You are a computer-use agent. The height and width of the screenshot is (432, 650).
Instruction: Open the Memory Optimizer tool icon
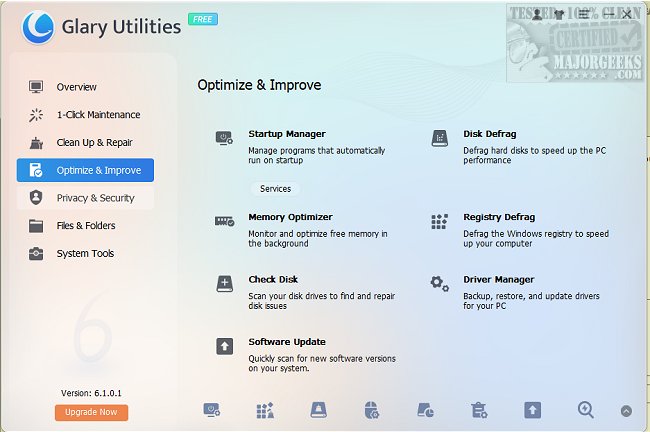click(x=224, y=221)
